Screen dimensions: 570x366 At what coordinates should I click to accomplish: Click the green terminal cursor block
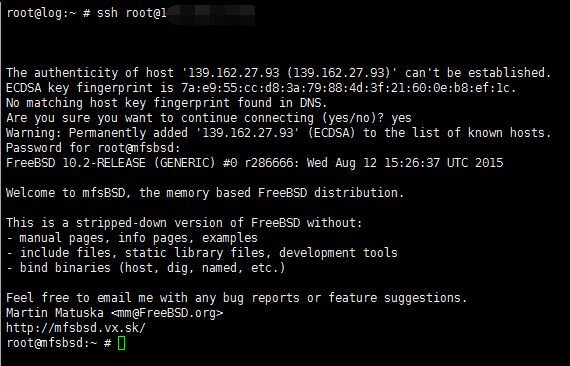(x=121, y=343)
